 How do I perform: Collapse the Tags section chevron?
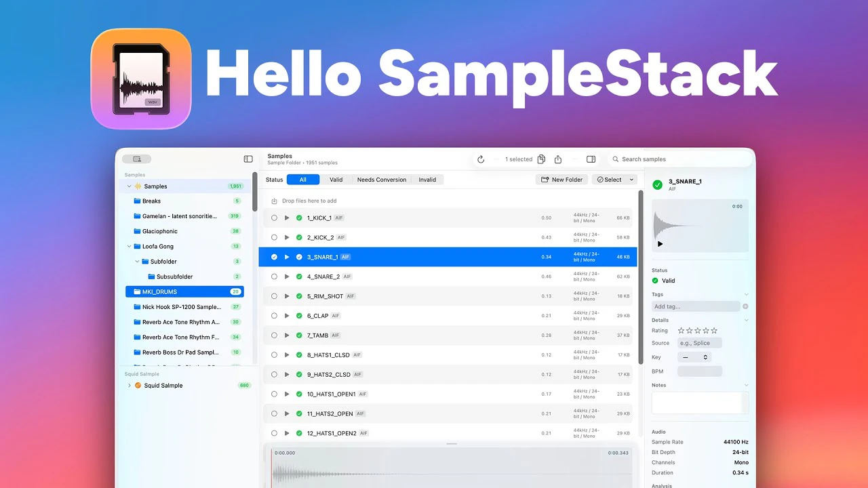point(747,295)
